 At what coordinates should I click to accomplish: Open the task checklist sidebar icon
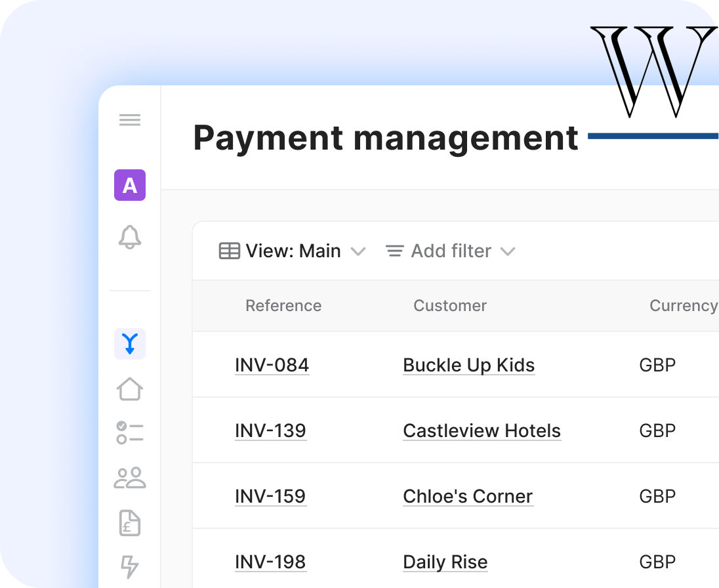pos(130,433)
